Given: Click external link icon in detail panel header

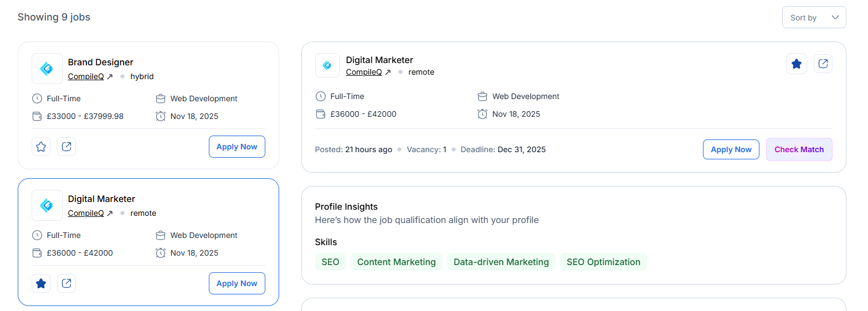Looking at the screenshot, I should pyautogui.click(x=823, y=64).
